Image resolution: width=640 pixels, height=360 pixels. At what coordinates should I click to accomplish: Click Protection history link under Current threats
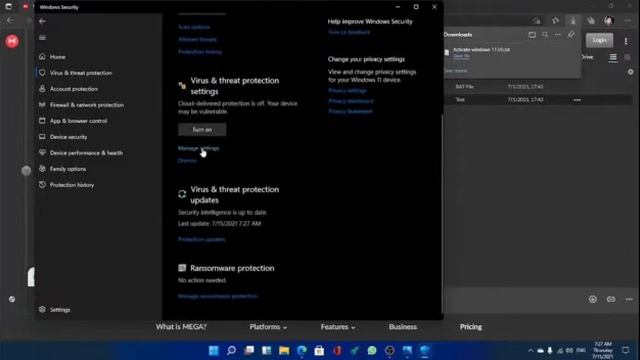(x=200, y=52)
